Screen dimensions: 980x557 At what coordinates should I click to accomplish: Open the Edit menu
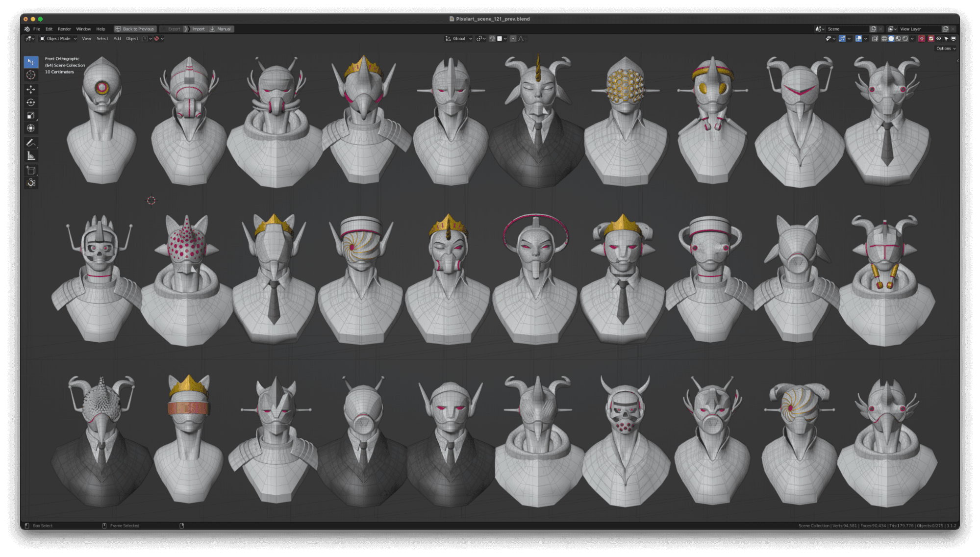pos(49,29)
